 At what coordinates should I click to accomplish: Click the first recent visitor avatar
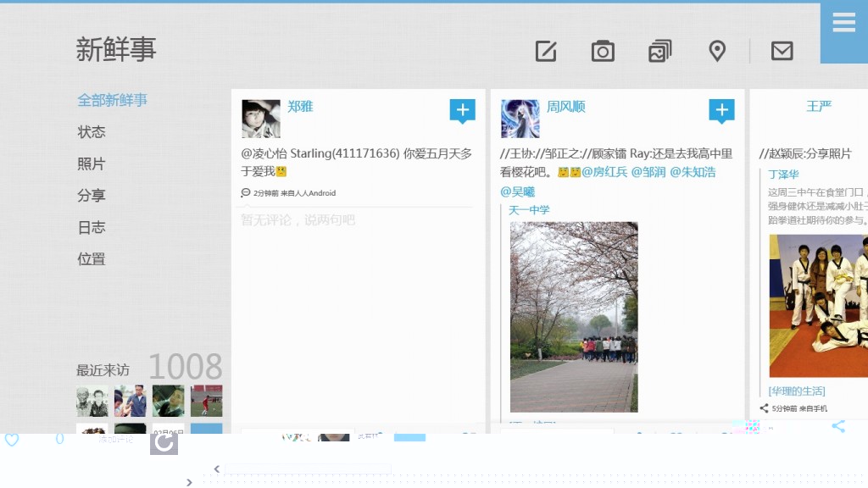point(92,401)
